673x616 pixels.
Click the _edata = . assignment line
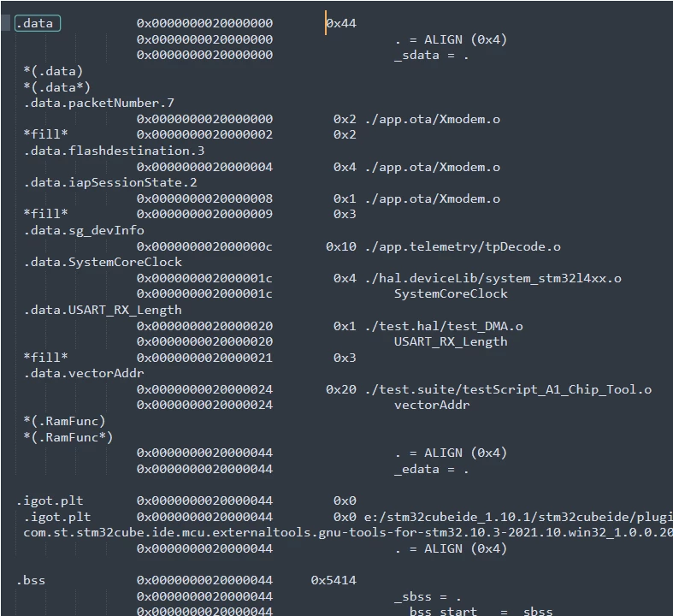coord(431,469)
